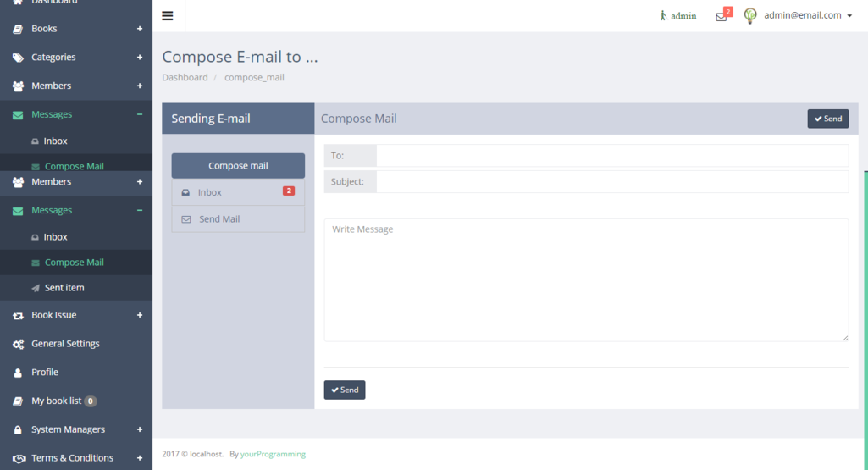
Task: Toggle the hamburger sidebar menu icon
Action: point(168,16)
